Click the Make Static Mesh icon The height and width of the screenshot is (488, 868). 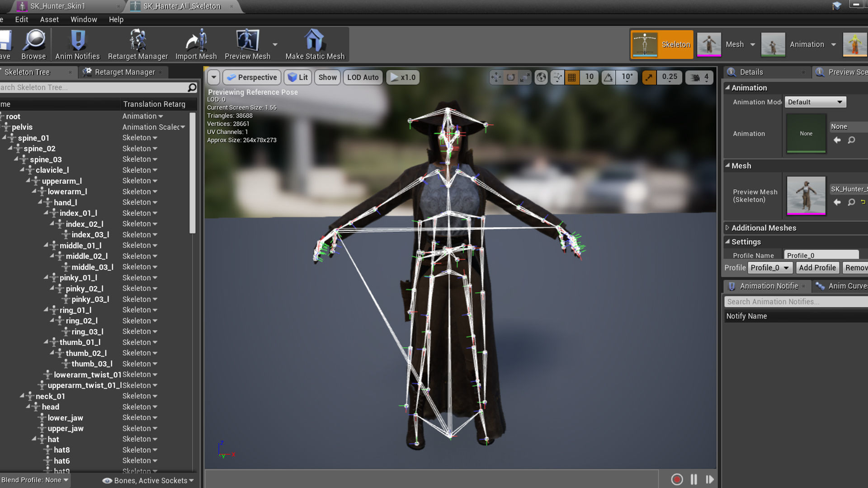315,44
